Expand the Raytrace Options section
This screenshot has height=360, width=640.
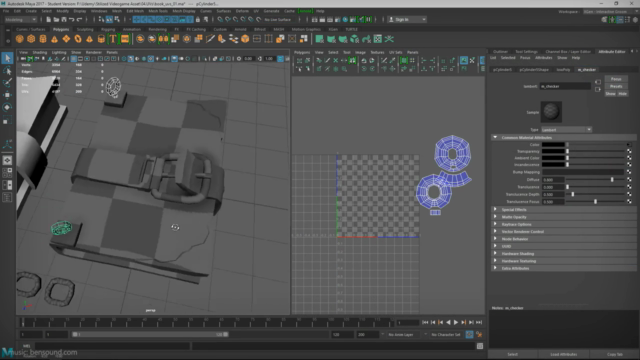pyautogui.click(x=496, y=224)
